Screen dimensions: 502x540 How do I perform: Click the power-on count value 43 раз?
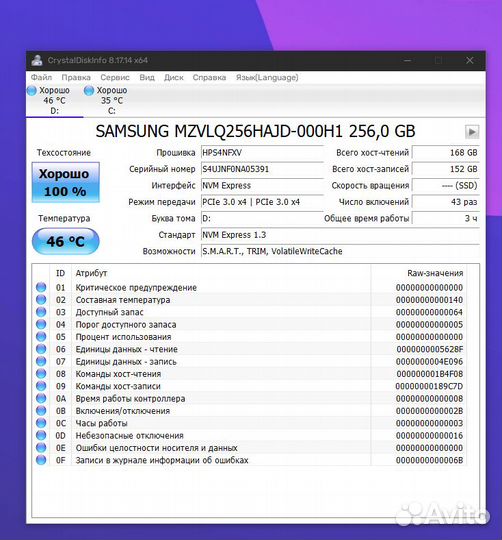pyautogui.click(x=446, y=202)
